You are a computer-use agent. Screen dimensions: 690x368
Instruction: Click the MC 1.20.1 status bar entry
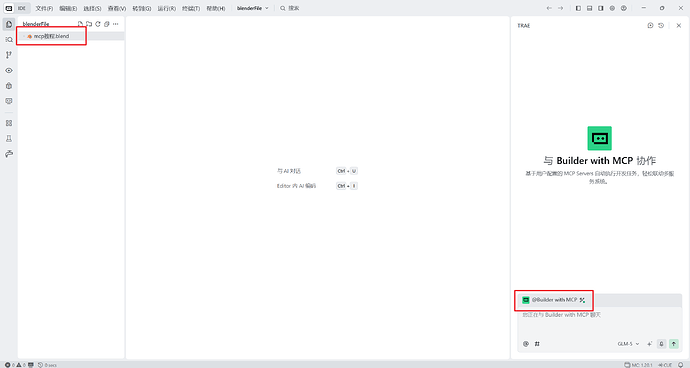pyautogui.click(x=638, y=364)
